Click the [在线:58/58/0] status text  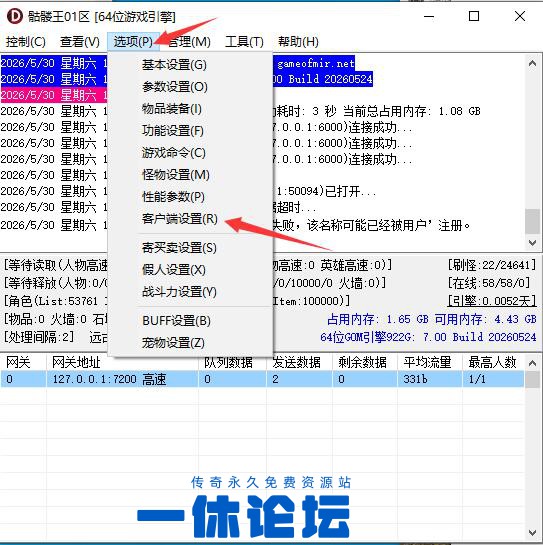pyautogui.click(x=489, y=283)
